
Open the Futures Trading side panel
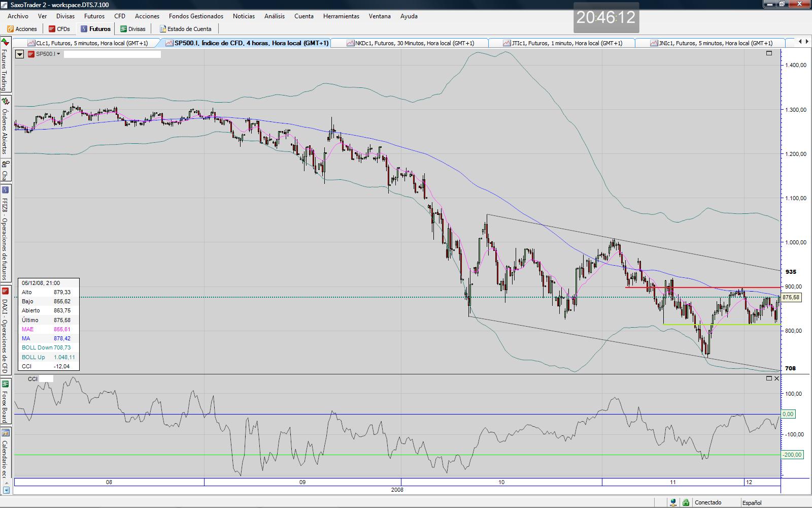click(x=5, y=66)
